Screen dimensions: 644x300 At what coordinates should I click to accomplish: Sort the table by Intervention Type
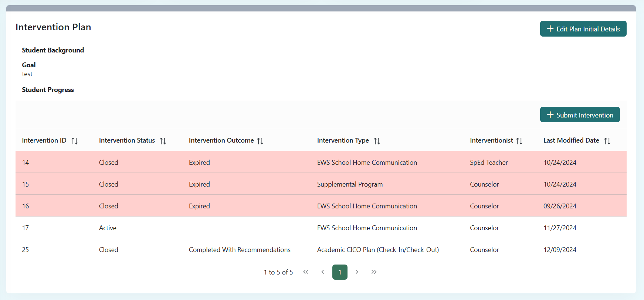(377, 141)
